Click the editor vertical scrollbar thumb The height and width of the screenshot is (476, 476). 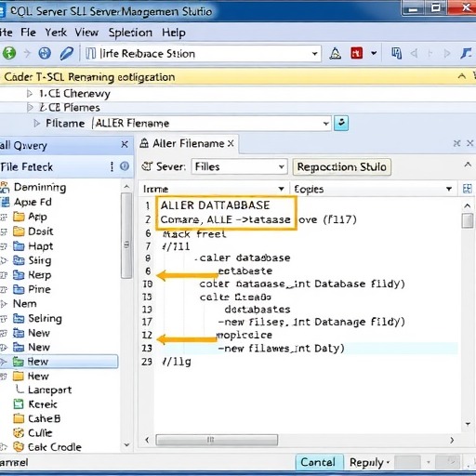[468, 220]
